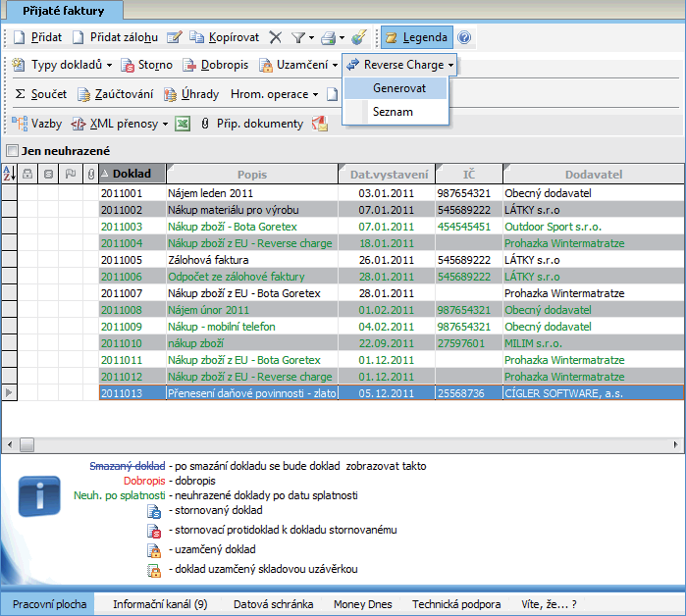Click the Excel export icon
Screen dimensions: 686x616
[x=183, y=124]
